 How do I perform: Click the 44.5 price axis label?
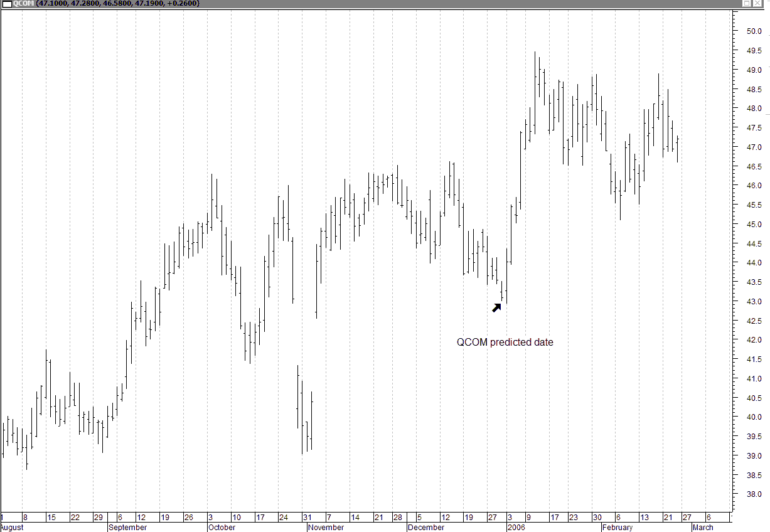point(754,244)
